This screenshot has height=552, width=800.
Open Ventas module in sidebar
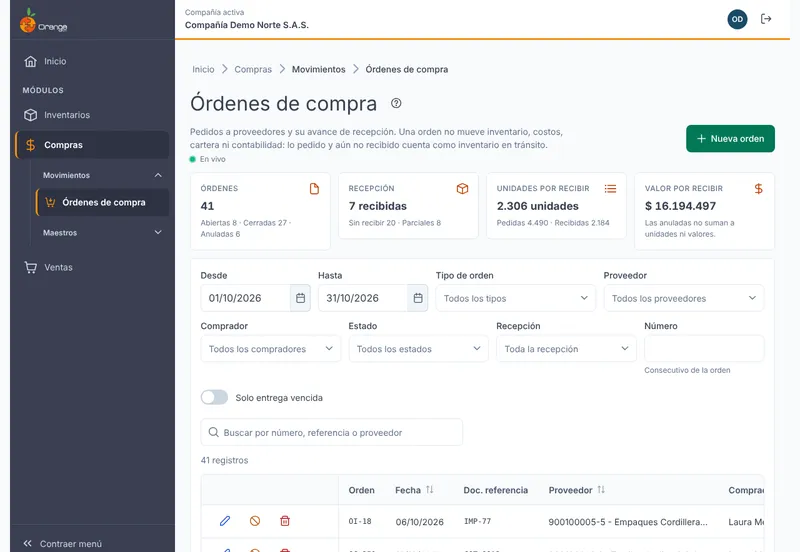point(92,267)
